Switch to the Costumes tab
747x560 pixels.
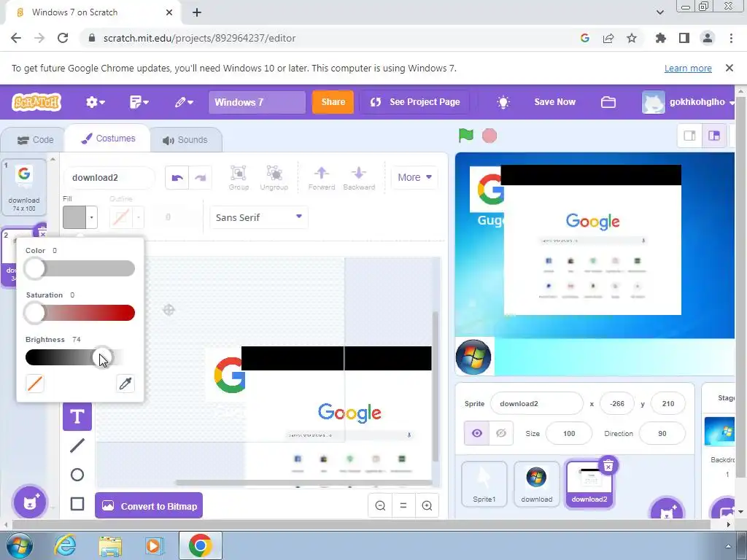coord(108,139)
